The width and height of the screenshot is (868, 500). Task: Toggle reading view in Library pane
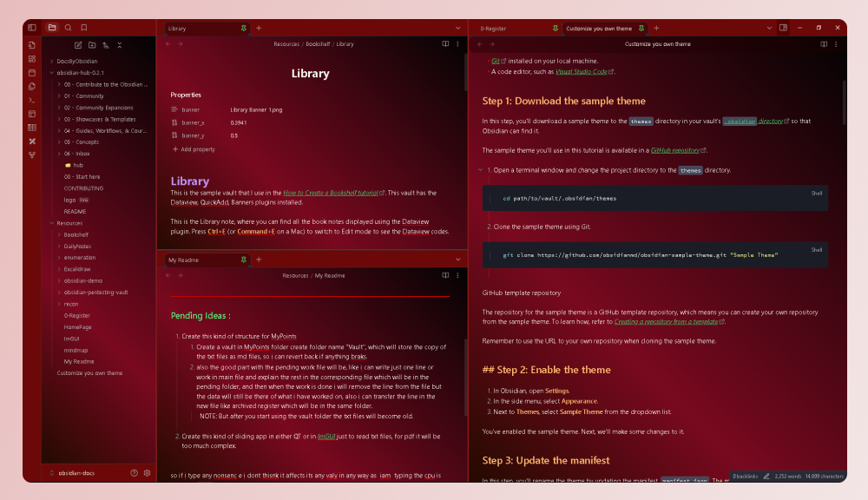[x=445, y=43]
